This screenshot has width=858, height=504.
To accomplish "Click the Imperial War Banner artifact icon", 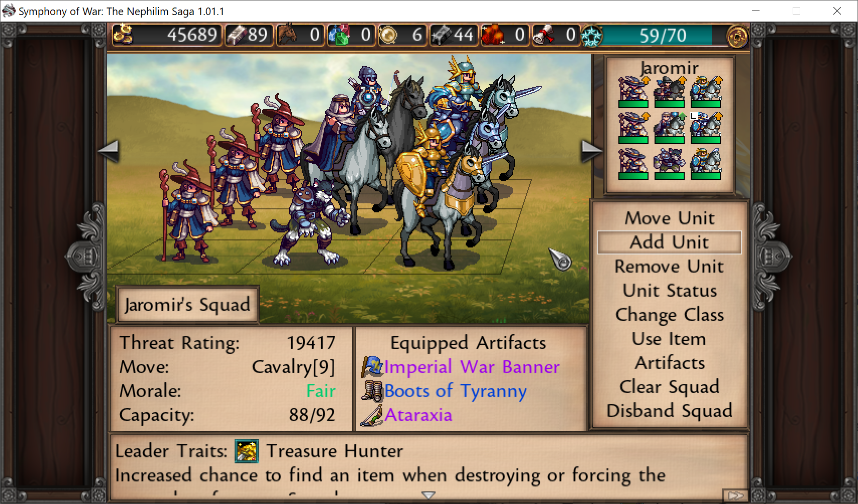I will coord(372,367).
